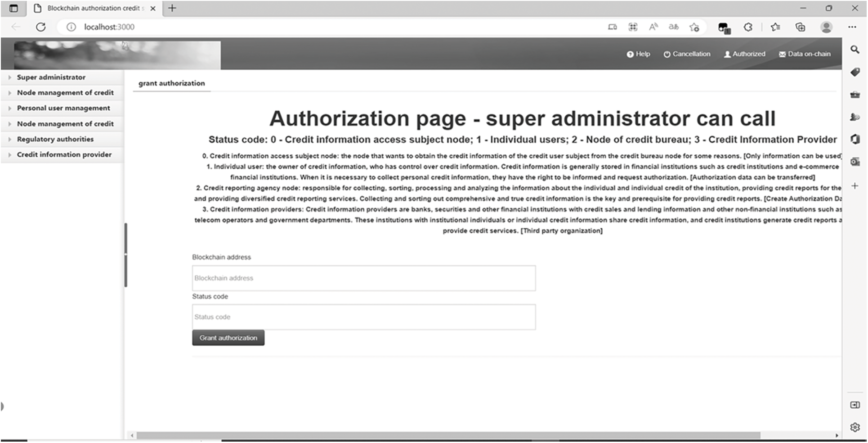Click the sidebar search magnifier icon
This screenshot has height=443, width=868.
click(x=855, y=50)
